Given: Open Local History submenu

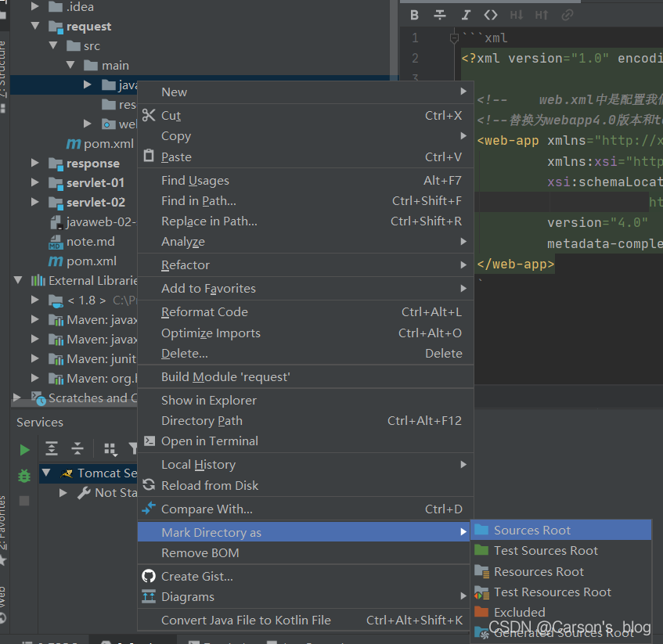Looking at the screenshot, I should 305,464.
